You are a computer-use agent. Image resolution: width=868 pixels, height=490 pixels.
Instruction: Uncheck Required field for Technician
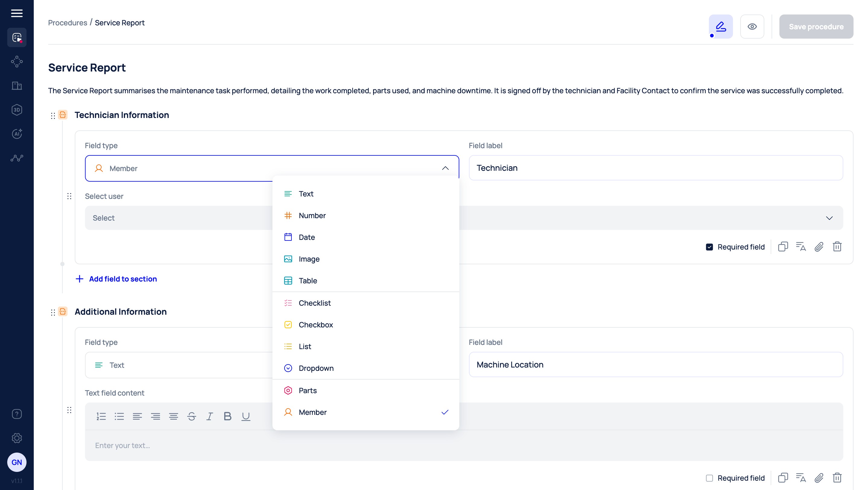(709, 247)
